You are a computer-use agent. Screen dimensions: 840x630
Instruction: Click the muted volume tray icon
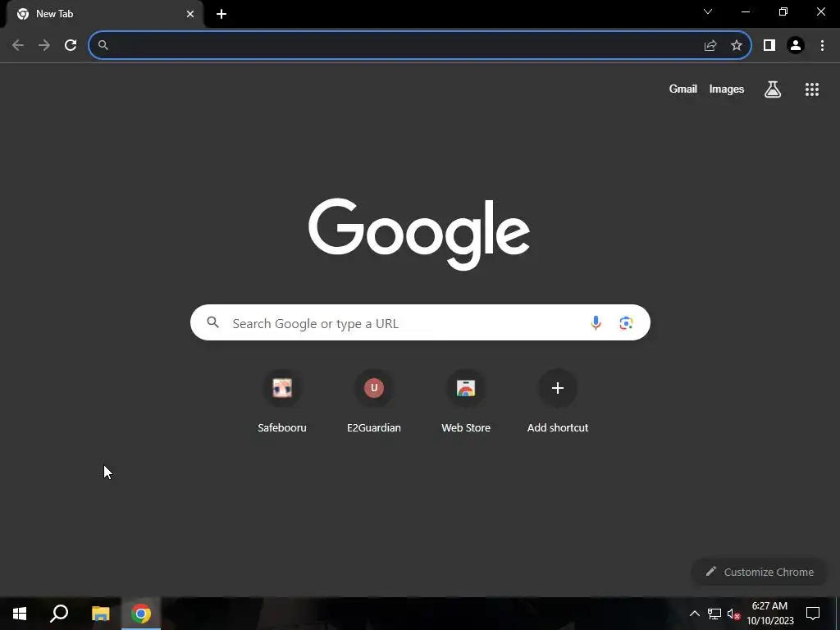tap(733, 614)
